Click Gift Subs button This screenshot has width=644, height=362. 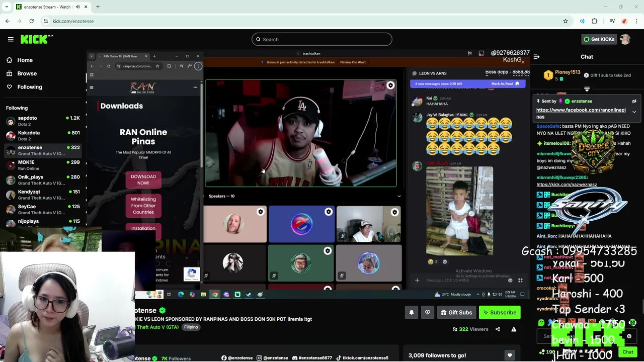click(456, 313)
